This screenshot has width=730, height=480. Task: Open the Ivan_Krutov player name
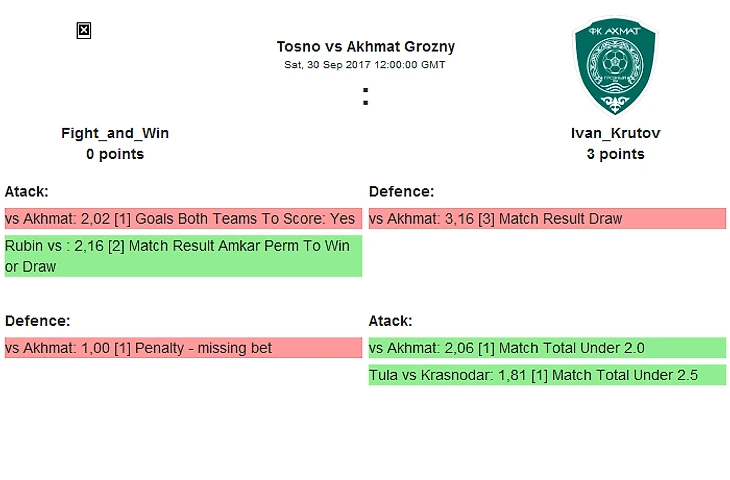(615, 133)
